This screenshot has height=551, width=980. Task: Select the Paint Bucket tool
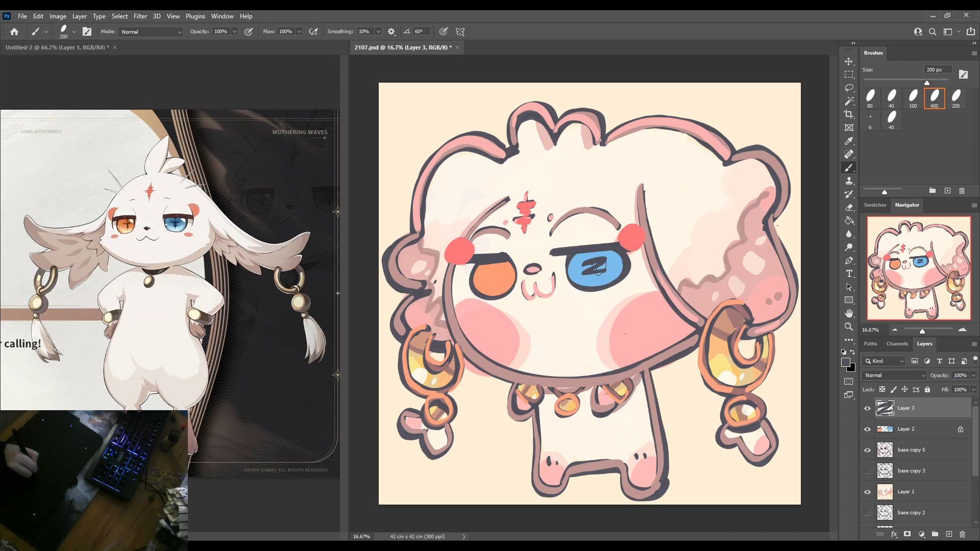click(849, 220)
